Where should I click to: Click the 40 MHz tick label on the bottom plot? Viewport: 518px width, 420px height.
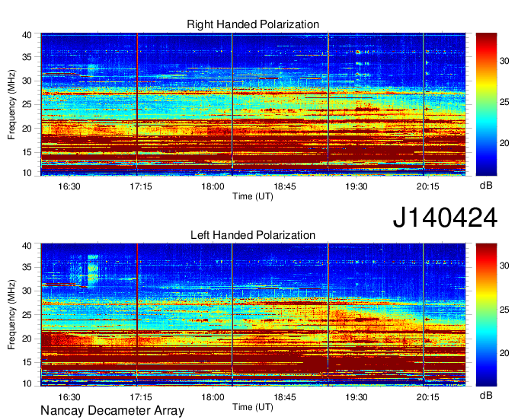[x=27, y=246]
